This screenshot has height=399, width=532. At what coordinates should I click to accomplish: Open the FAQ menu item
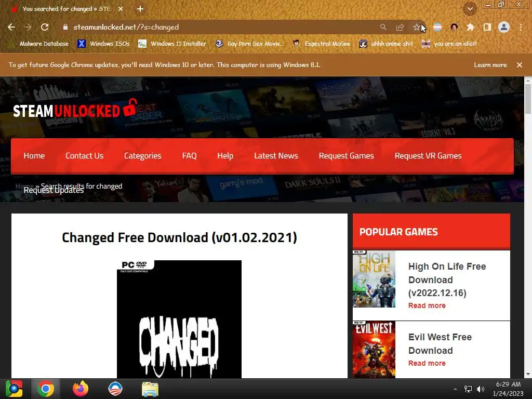point(189,156)
